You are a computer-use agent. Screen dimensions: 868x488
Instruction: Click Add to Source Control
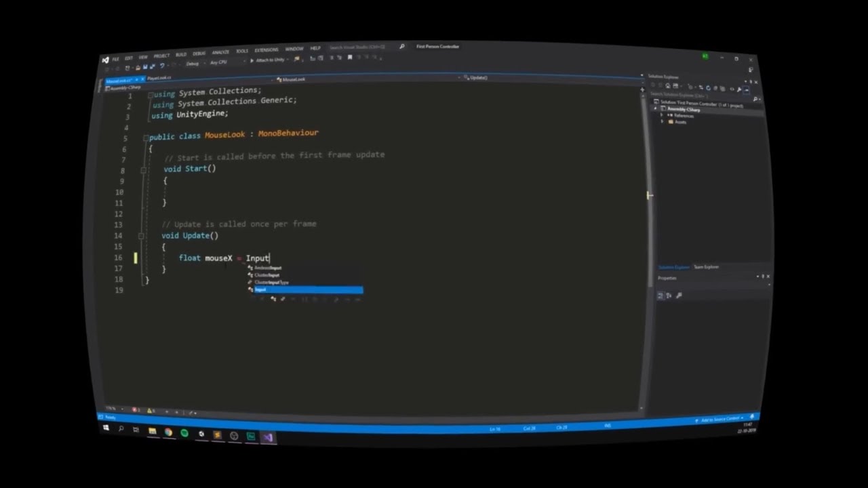coord(723,420)
